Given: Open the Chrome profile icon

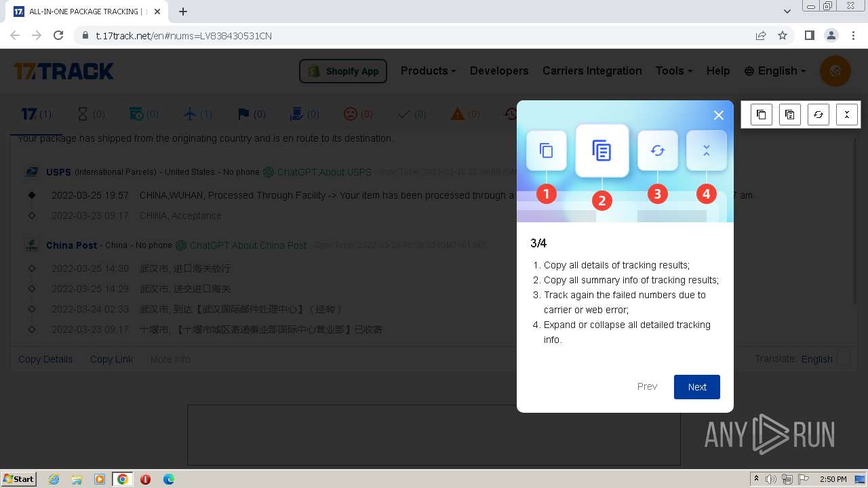Looking at the screenshot, I should (x=831, y=35).
